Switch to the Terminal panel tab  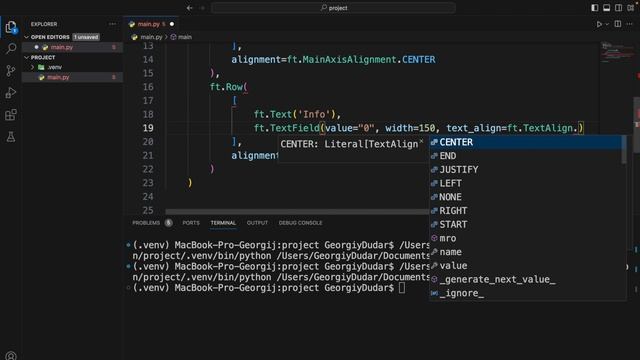click(223, 223)
